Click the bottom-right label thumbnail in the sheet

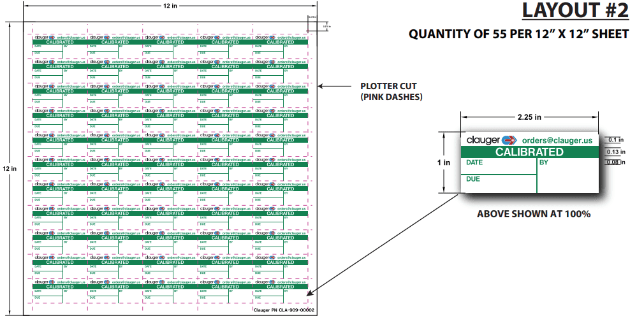[x=281, y=291]
